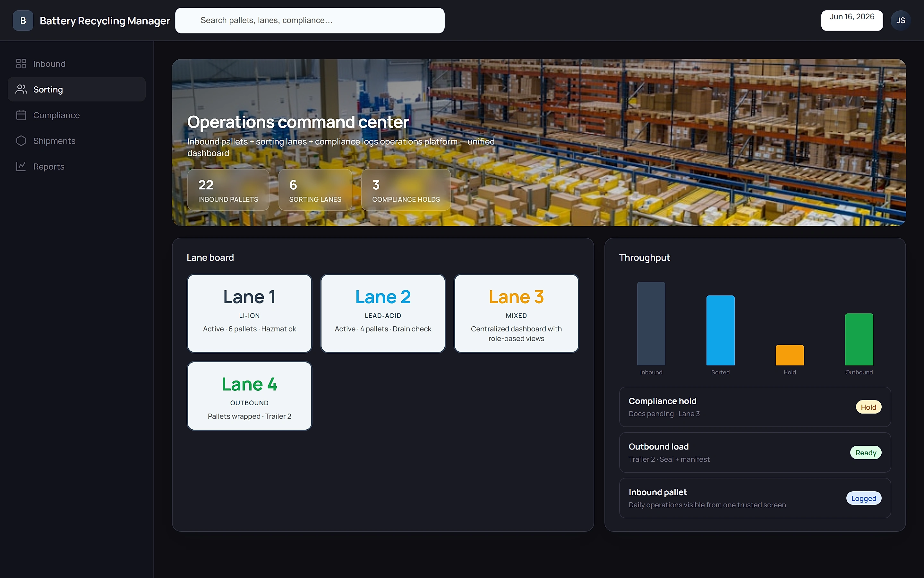Open the Inbound pallet list item
Screen dimensions: 924x578
click(x=755, y=498)
